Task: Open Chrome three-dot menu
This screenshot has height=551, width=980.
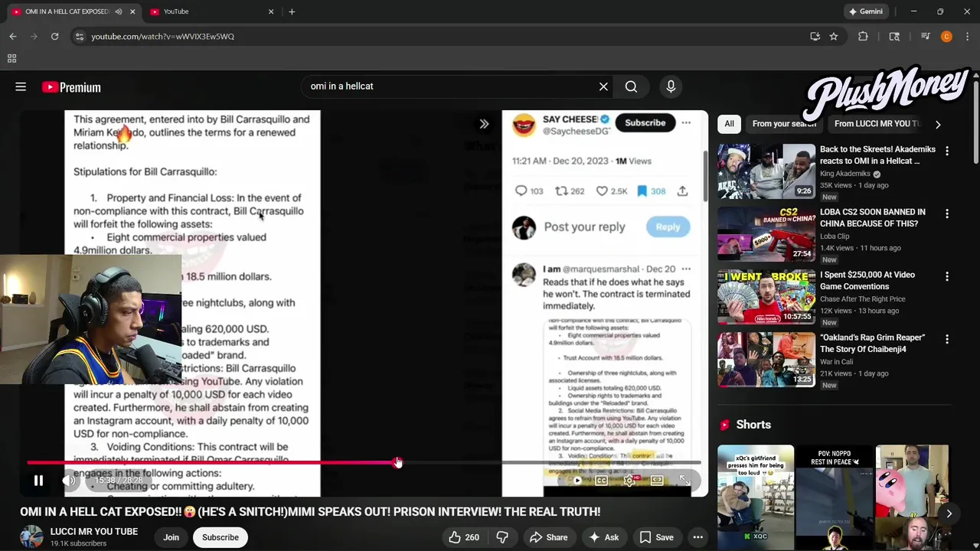Action: (967, 36)
